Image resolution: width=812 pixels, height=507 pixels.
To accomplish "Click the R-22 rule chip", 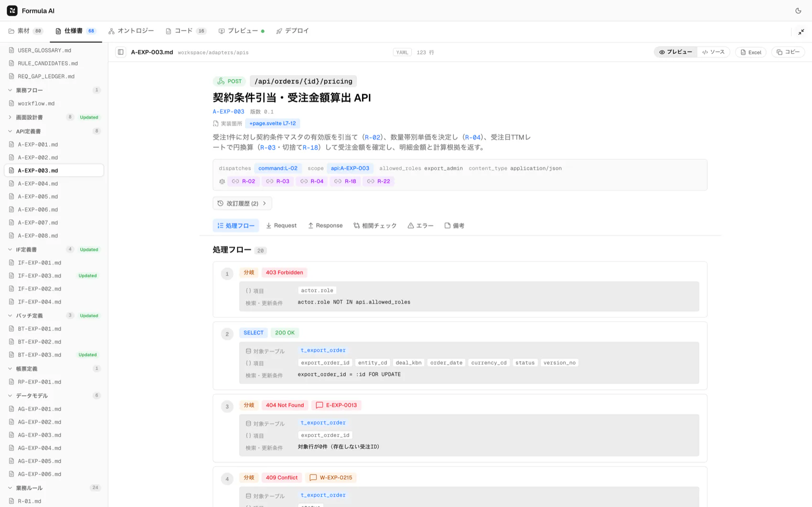I will [x=379, y=181].
